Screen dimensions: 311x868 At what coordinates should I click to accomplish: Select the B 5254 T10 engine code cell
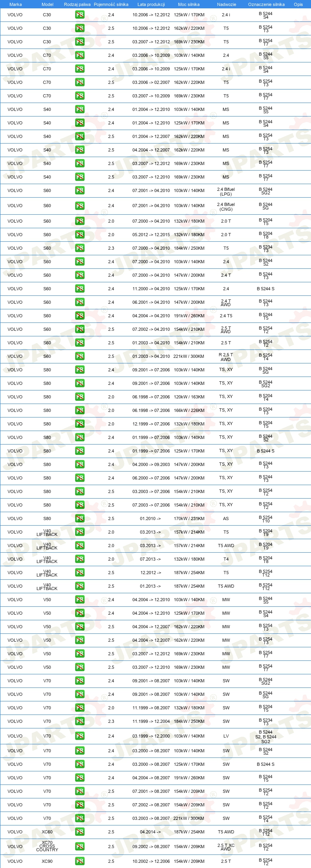click(266, 519)
